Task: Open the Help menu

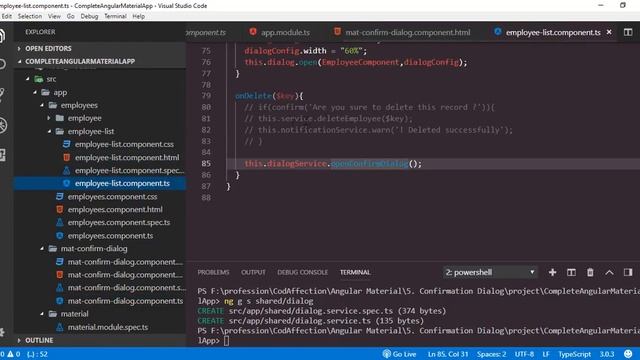Action: (138, 16)
